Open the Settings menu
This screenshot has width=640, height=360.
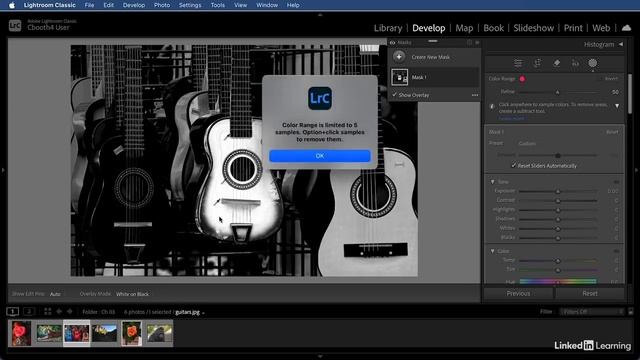[190, 5]
